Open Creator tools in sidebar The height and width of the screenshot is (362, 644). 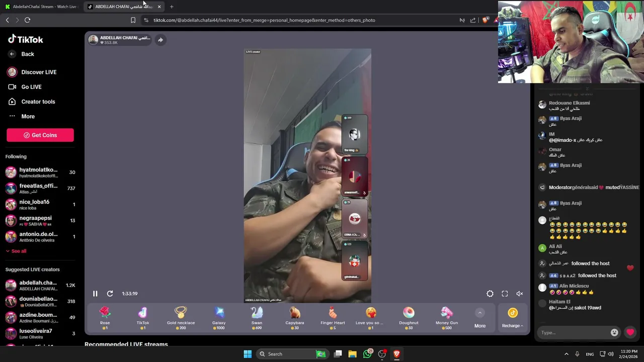tap(31, 102)
